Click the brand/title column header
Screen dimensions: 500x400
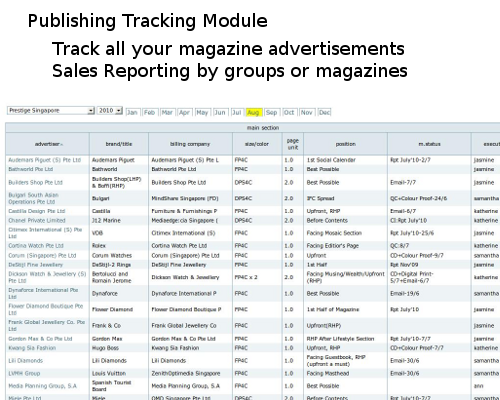[119, 144]
